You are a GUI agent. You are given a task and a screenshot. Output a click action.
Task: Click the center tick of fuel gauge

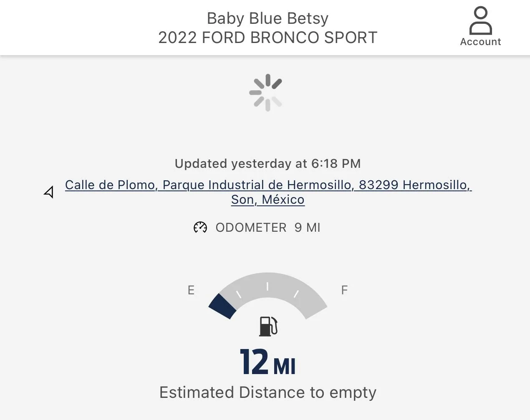pyautogui.click(x=268, y=286)
